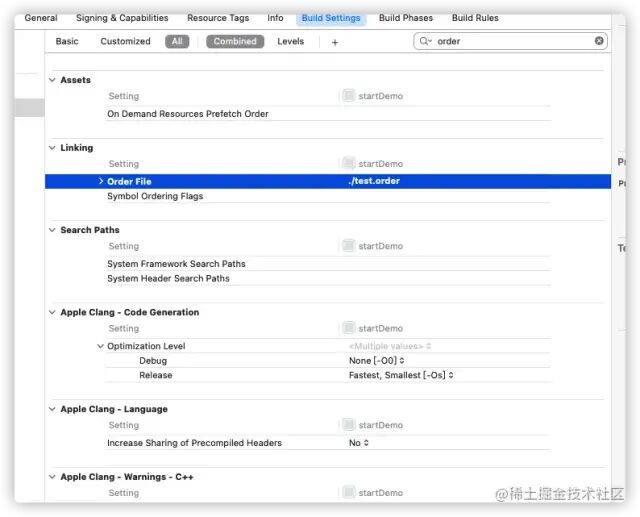Switch to Signing & Capabilities tab
The width and height of the screenshot is (640, 517).
coord(122,18)
